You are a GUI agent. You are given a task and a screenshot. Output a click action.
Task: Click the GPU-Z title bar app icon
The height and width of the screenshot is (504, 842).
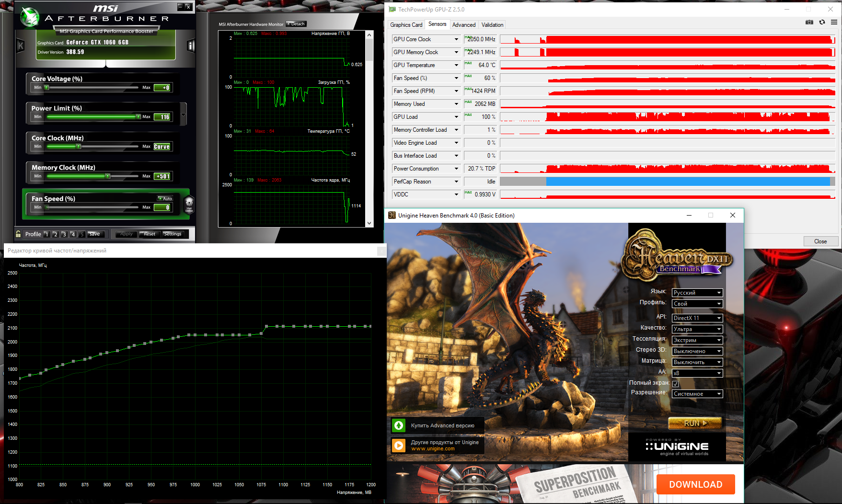pyautogui.click(x=392, y=9)
